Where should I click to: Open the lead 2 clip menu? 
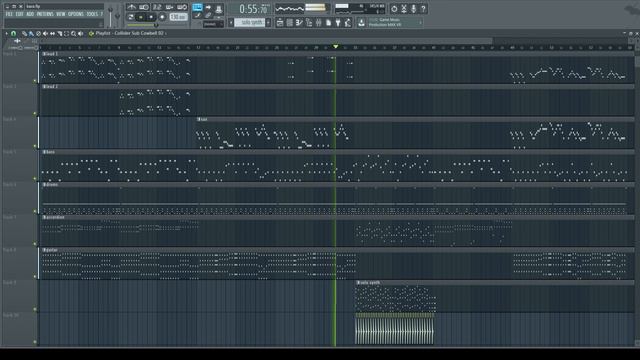44,87
